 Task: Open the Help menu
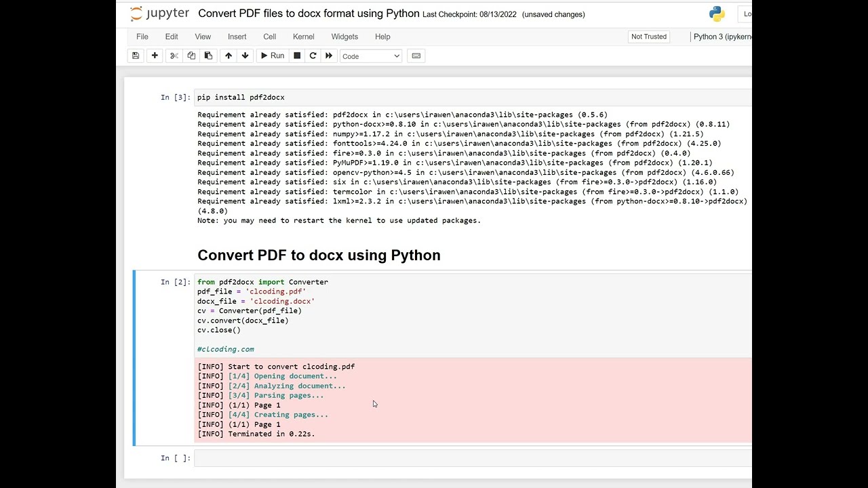382,37
